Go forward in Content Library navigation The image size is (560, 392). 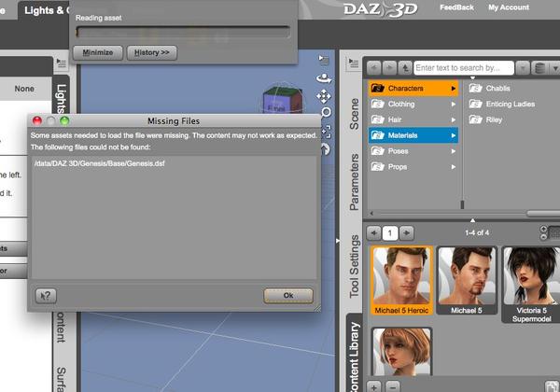389,68
